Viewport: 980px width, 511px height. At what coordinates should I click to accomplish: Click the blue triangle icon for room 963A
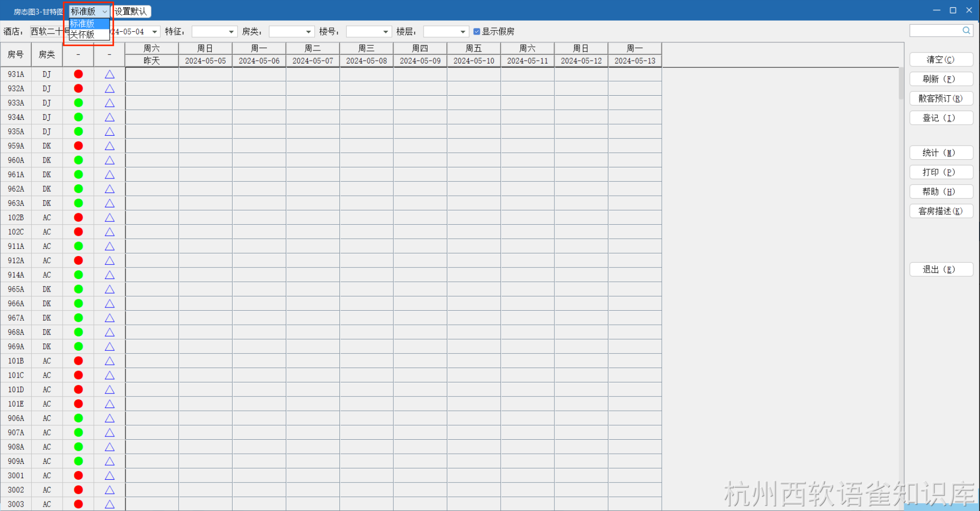[x=110, y=203]
